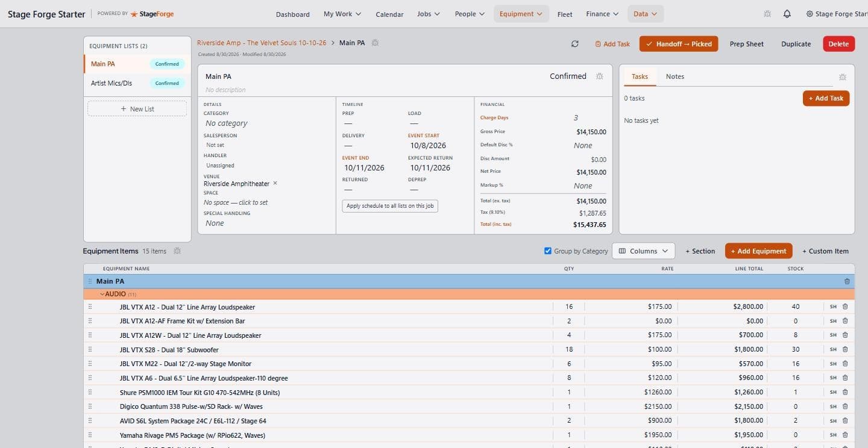Uncheck Group by Category checkbox
Screen dimensions: 868x448
pyautogui.click(x=548, y=250)
